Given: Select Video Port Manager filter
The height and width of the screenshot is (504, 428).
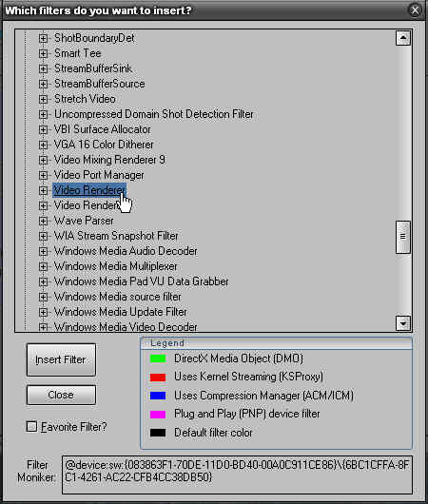Looking at the screenshot, I should 99,175.
